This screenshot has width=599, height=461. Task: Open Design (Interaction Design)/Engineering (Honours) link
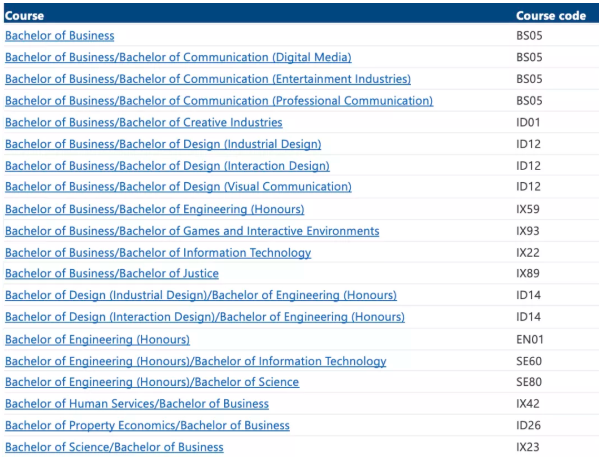point(205,317)
